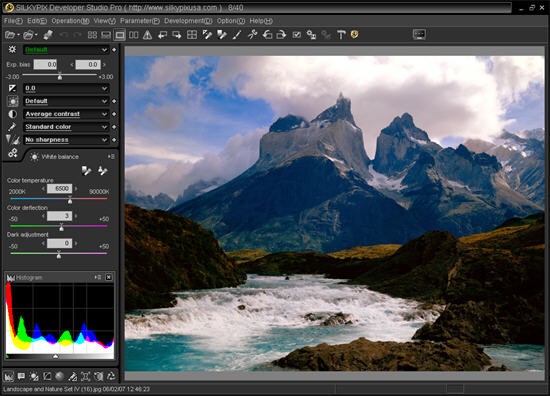Click the white balance gray picker icon
550x396 pixels.
pos(86,170)
